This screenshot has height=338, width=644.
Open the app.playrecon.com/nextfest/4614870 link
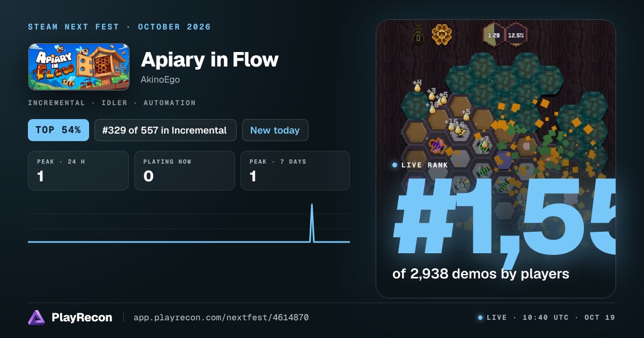tap(221, 318)
